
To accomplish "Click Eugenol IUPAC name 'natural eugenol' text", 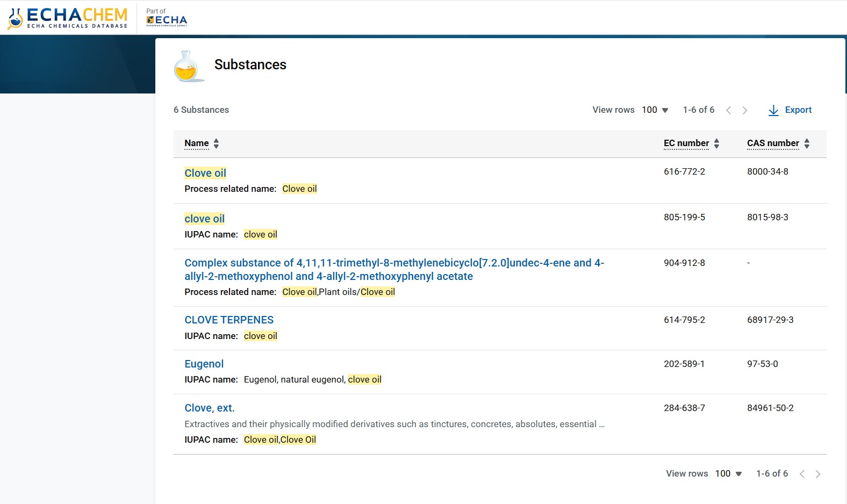I will [312, 379].
